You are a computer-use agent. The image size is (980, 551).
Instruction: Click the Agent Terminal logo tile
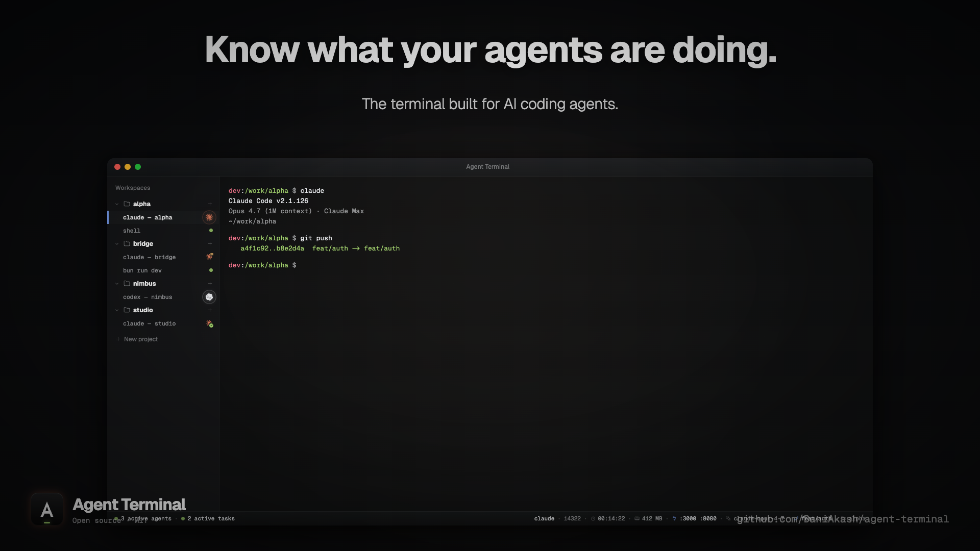click(47, 509)
